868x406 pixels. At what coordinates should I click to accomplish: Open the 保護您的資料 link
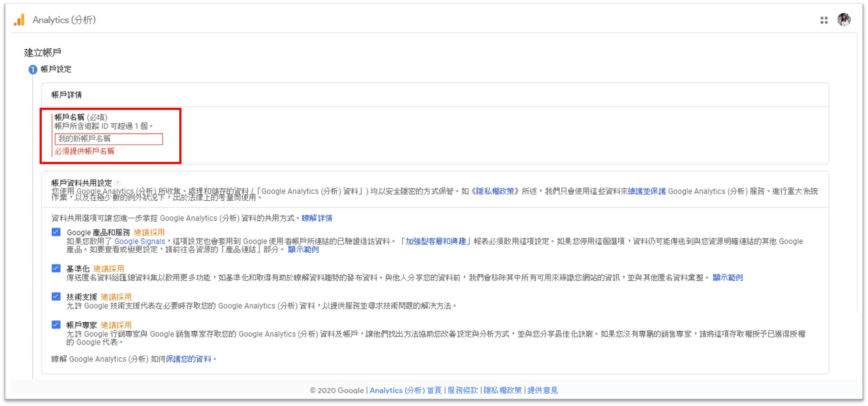click(x=188, y=359)
